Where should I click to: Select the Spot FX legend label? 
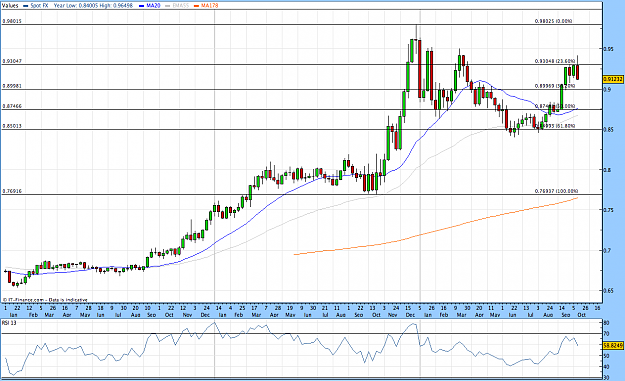pos(39,6)
